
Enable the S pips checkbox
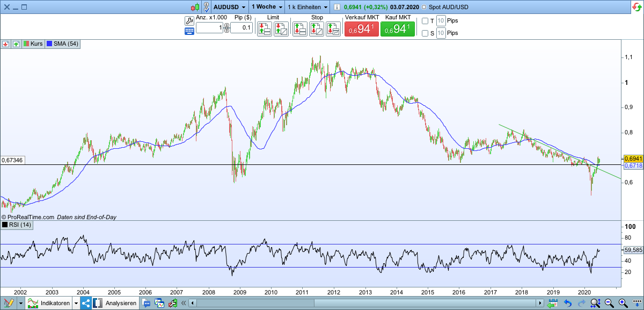pyautogui.click(x=425, y=33)
